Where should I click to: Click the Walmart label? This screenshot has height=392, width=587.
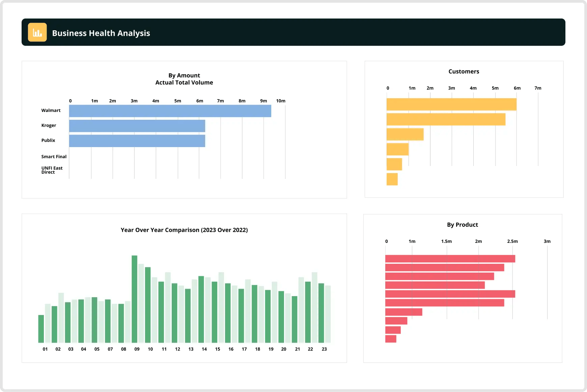51,110
